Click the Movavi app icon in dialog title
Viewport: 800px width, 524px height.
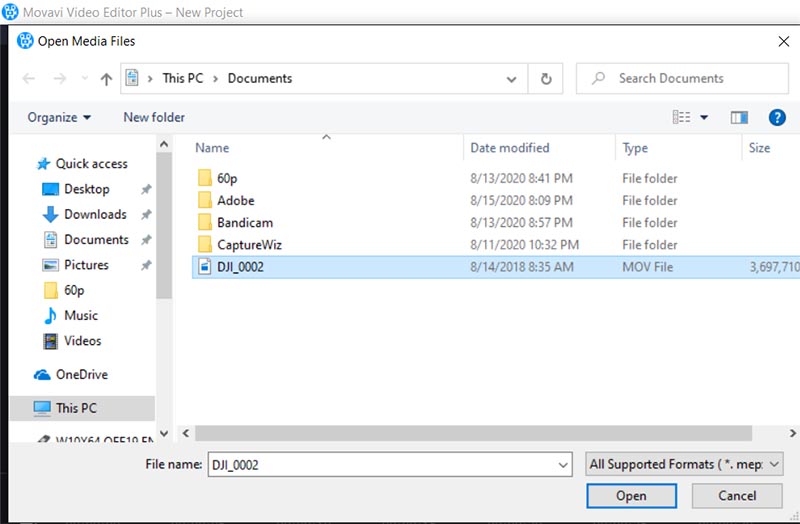25,41
